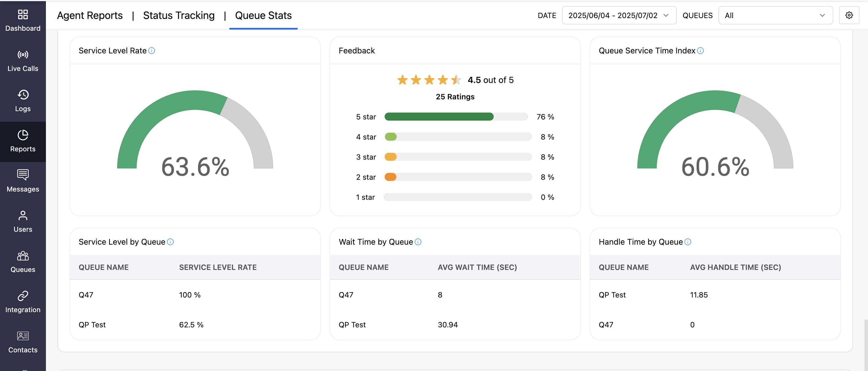The width and height of the screenshot is (868, 371).
Task: Navigate to Queues in sidebar
Action: pos(23,262)
